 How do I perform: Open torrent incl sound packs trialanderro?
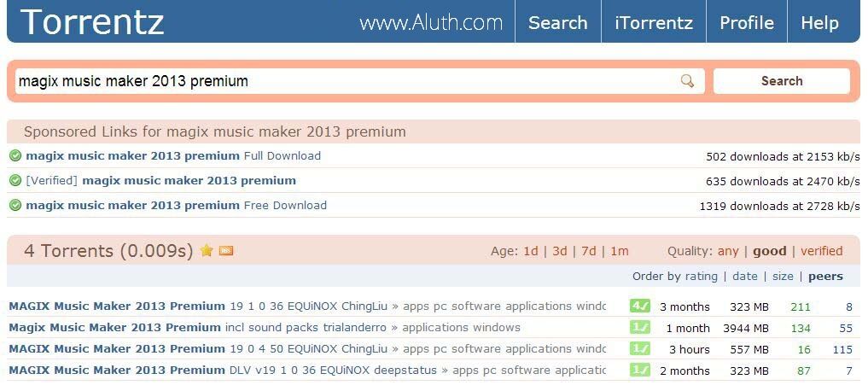pyautogui.click(x=198, y=327)
